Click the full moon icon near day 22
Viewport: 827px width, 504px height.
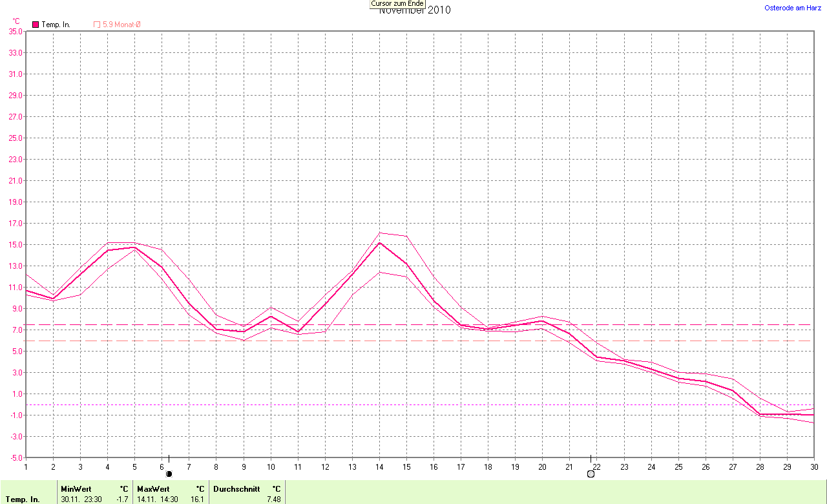point(591,474)
